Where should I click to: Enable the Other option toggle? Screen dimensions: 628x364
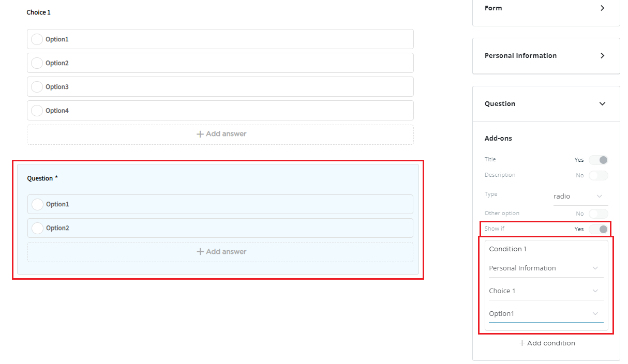point(599,214)
